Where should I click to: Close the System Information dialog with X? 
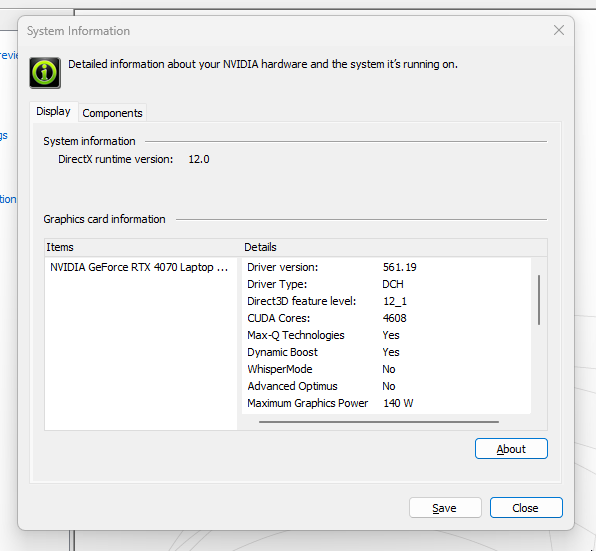click(558, 30)
